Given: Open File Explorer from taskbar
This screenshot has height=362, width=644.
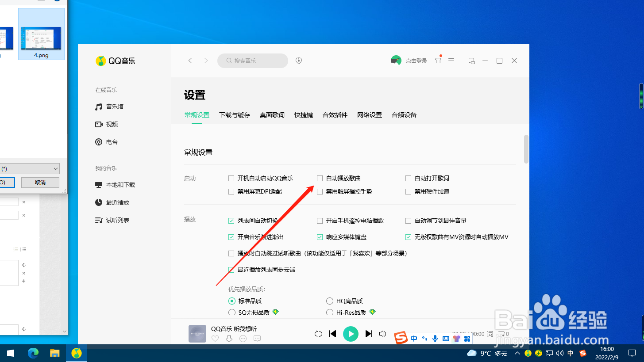Looking at the screenshot, I should [x=54, y=353].
